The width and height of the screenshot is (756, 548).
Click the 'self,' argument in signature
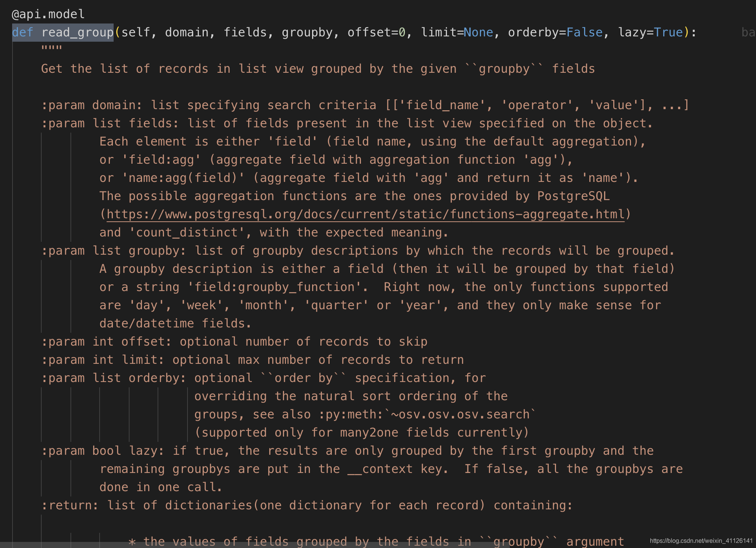point(139,33)
